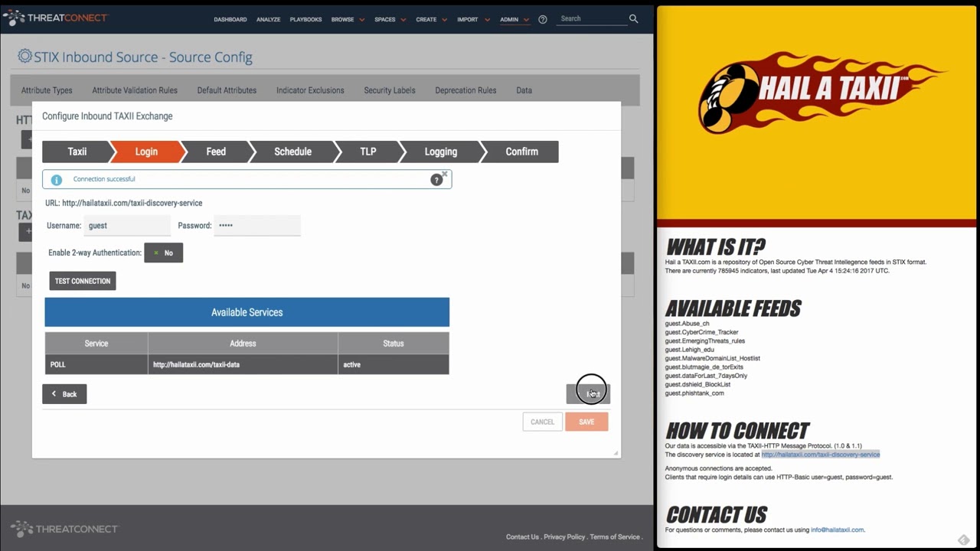Open Playbooks in top navigation
Image resolution: width=980 pixels, height=551 pixels.
(x=305, y=19)
